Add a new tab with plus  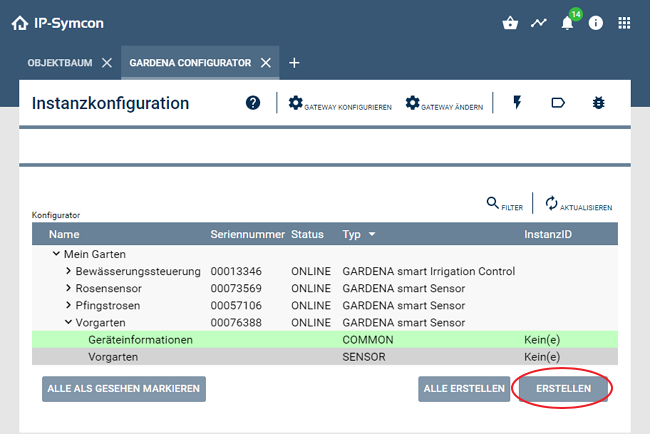point(294,63)
